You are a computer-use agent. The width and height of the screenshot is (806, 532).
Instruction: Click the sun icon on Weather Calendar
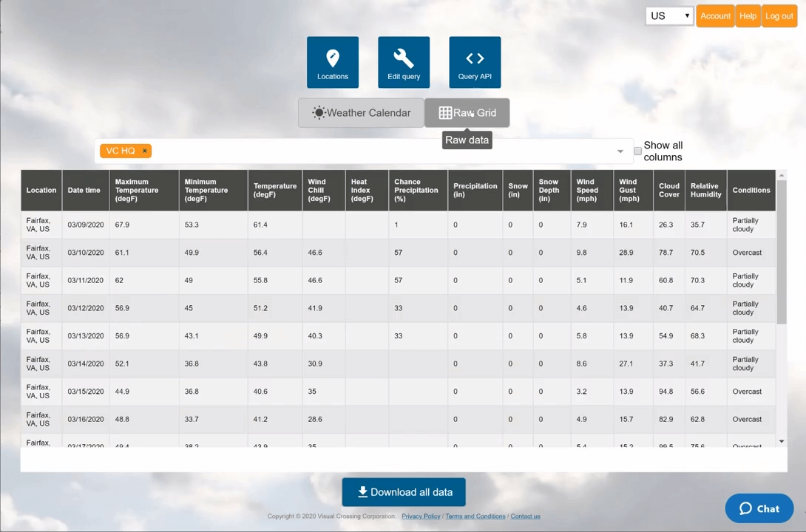(x=319, y=113)
